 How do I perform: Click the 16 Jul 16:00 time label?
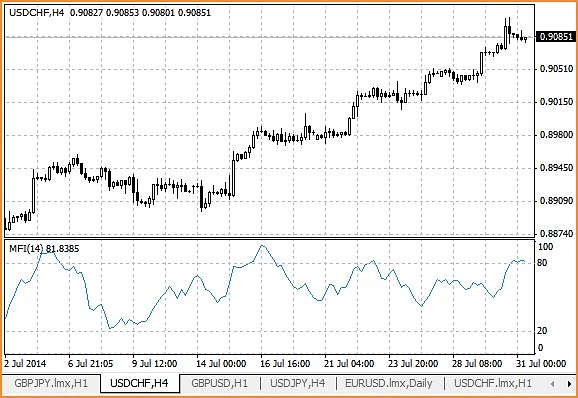click(x=285, y=364)
